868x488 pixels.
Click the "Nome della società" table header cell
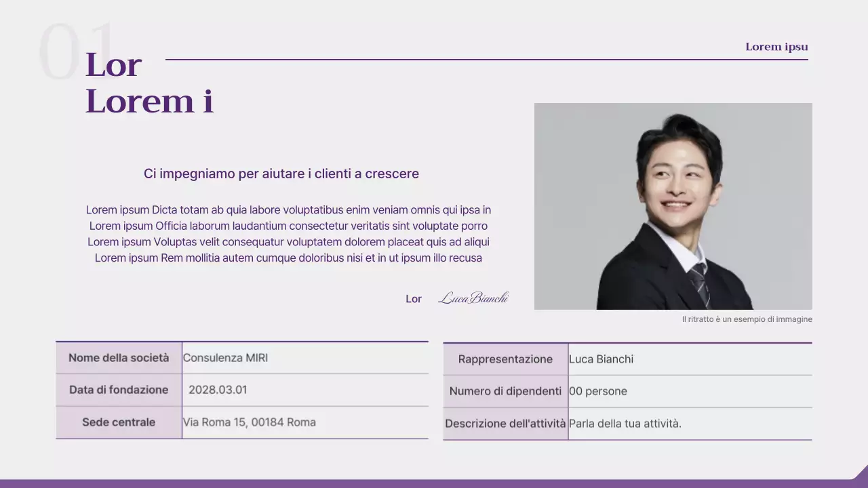tap(119, 357)
